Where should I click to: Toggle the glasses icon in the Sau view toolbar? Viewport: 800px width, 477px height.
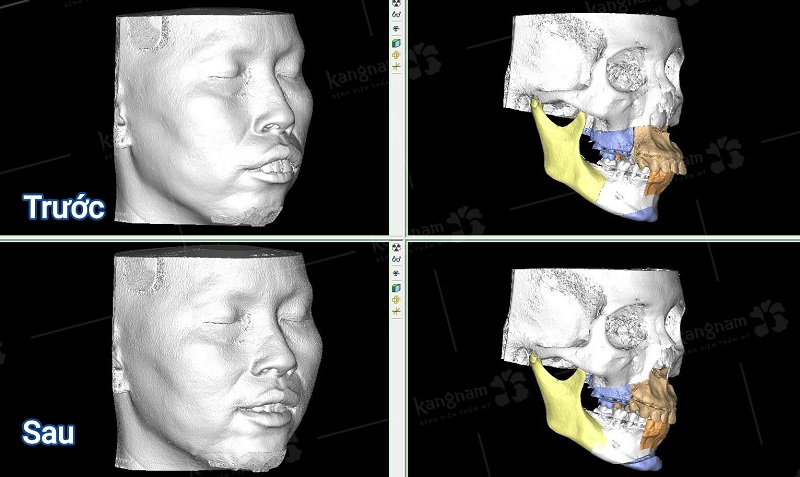(x=396, y=260)
